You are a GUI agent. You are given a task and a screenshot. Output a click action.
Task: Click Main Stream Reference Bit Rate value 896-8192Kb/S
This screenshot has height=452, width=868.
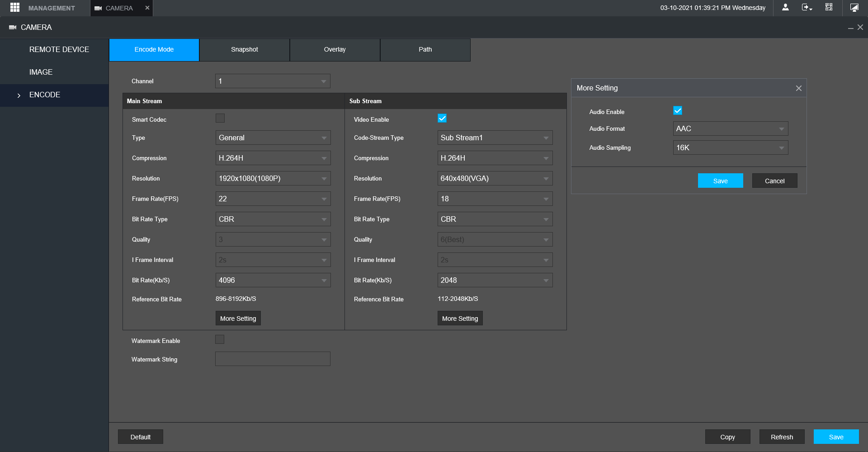236,299
